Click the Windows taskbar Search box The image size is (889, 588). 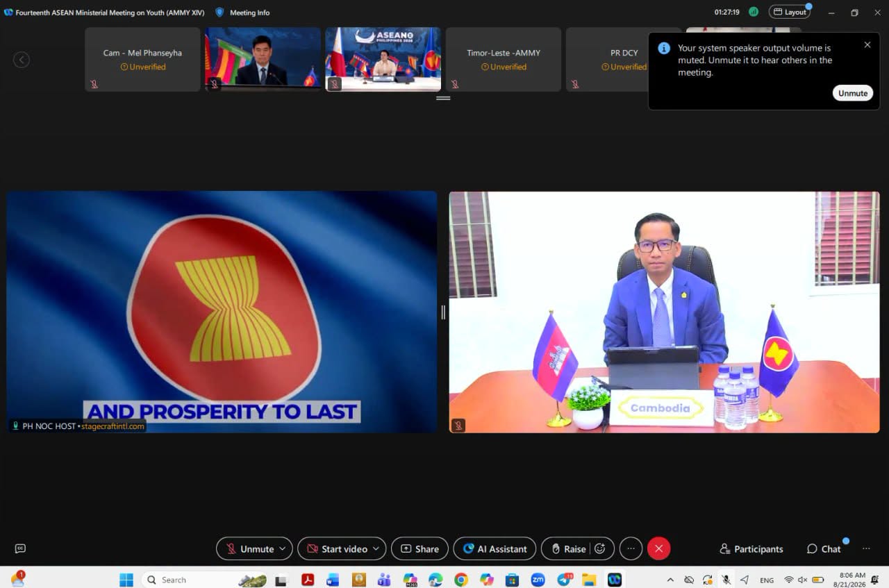tap(206, 580)
